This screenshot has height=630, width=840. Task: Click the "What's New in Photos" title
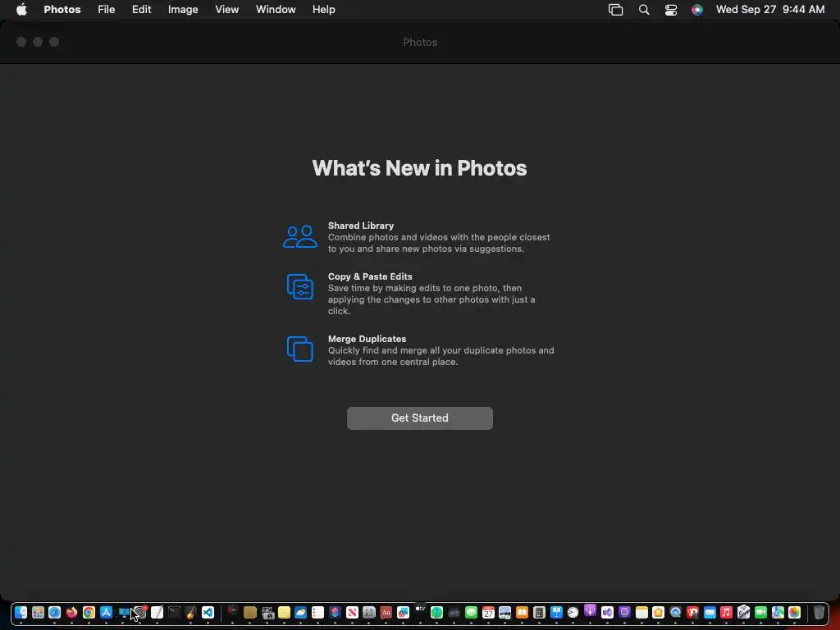pyautogui.click(x=419, y=168)
